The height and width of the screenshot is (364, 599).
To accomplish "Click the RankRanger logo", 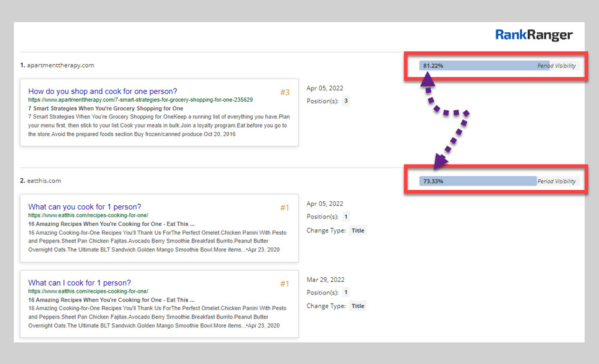I will pyautogui.click(x=534, y=35).
